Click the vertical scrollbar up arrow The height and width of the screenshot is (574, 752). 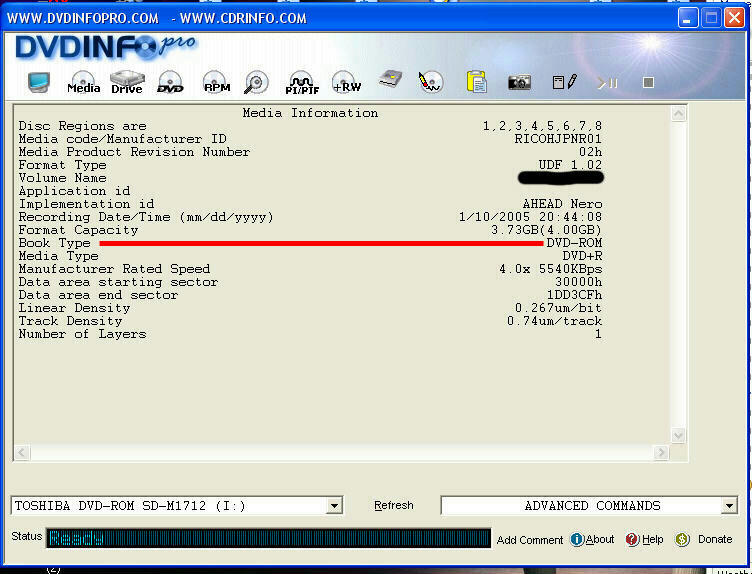click(678, 114)
